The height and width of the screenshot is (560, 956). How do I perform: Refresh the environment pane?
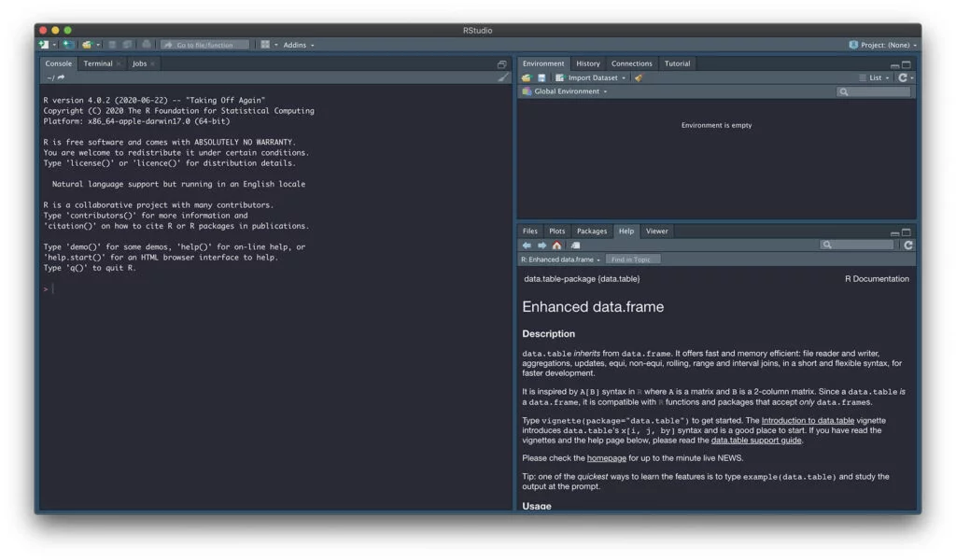[x=903, y=78]
